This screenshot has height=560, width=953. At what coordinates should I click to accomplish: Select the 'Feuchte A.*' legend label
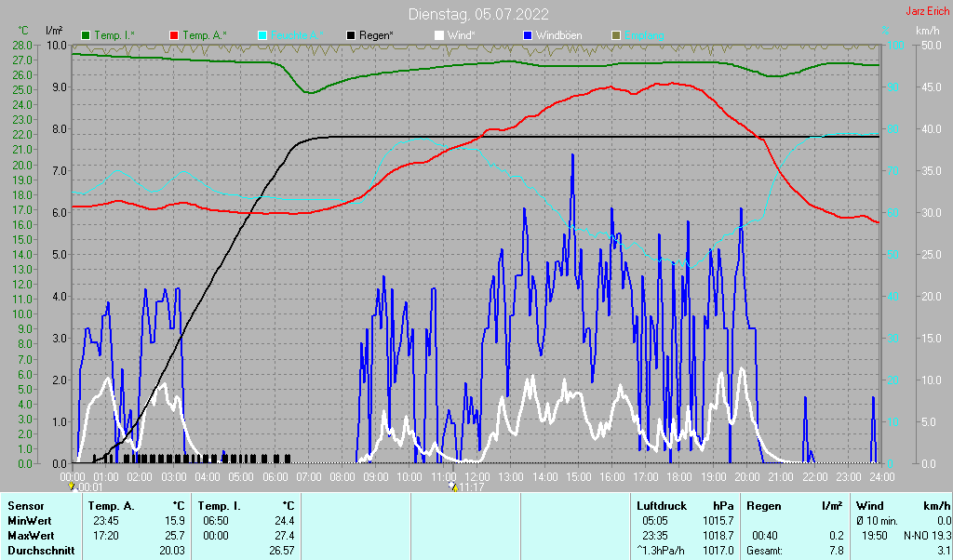click(297, 36)
